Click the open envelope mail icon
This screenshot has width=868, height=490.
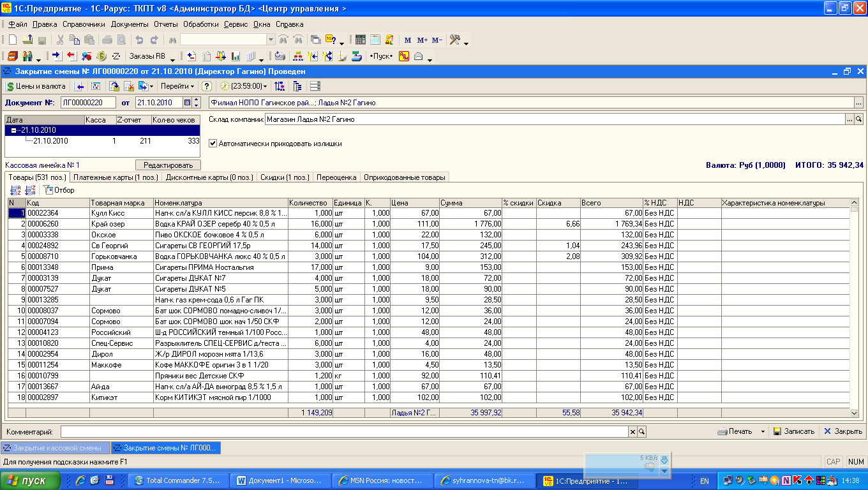point(419,56)
